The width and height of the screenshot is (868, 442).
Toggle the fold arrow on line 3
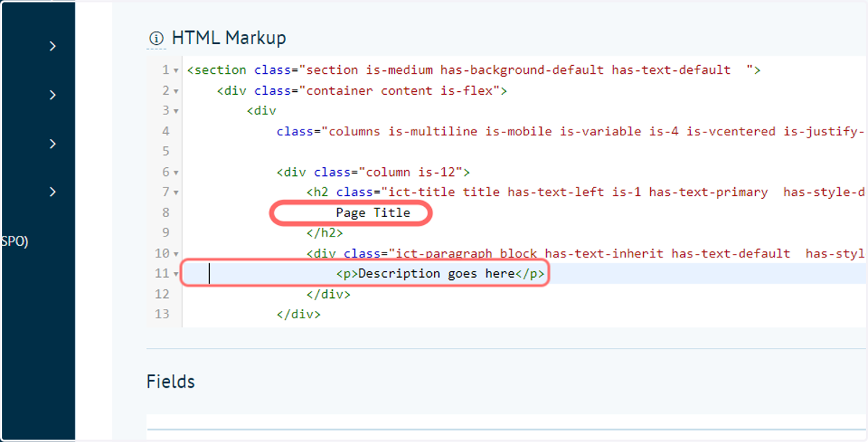[176, 111]
